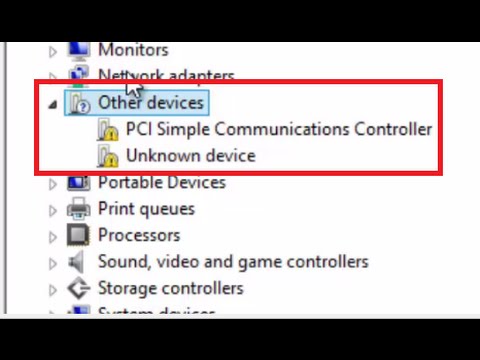The width and height of the screenshot is (480, 360).
Task: Click the Storage controllers icon
Action: pos(79,288)
